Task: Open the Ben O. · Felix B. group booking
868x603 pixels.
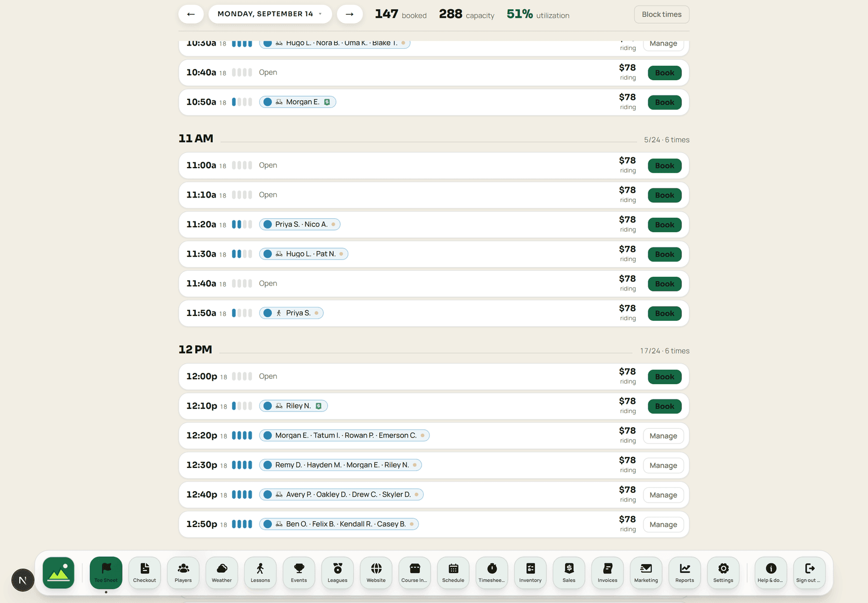Action: (339, 524)
